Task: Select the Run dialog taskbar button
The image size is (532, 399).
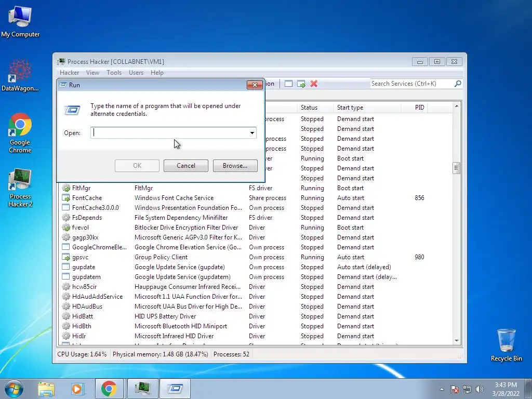Action: click(x=175, y=389)
